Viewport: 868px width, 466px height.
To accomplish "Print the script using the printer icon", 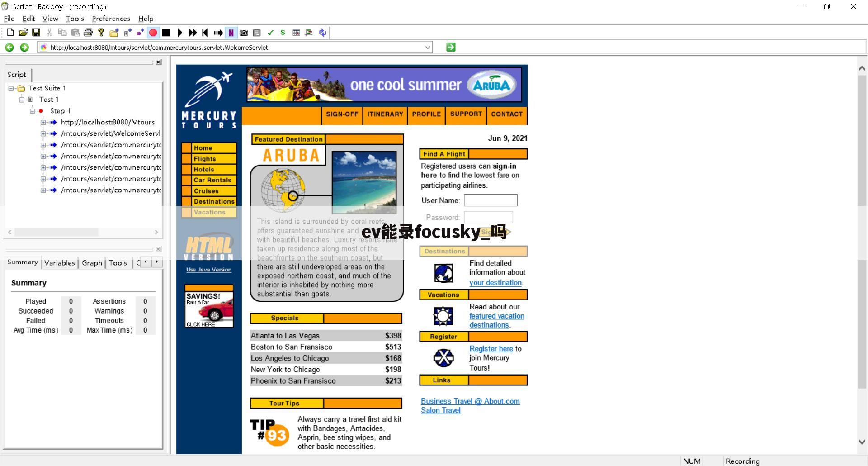I will click(x=88, y=33).
